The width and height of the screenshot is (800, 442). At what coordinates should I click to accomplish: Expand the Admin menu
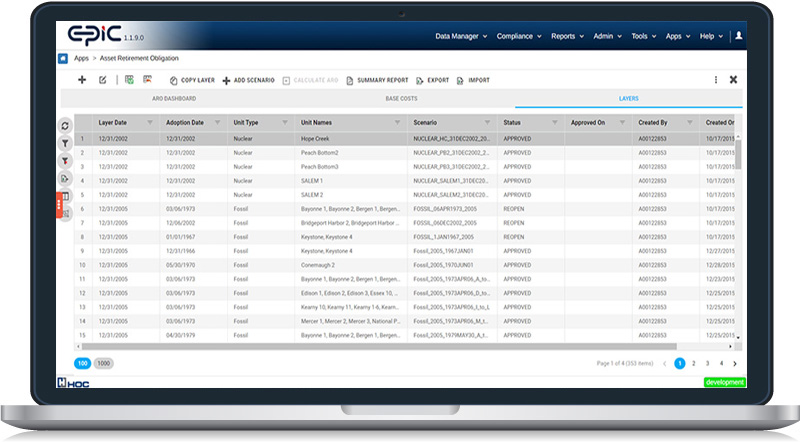(x=607, y=36)
